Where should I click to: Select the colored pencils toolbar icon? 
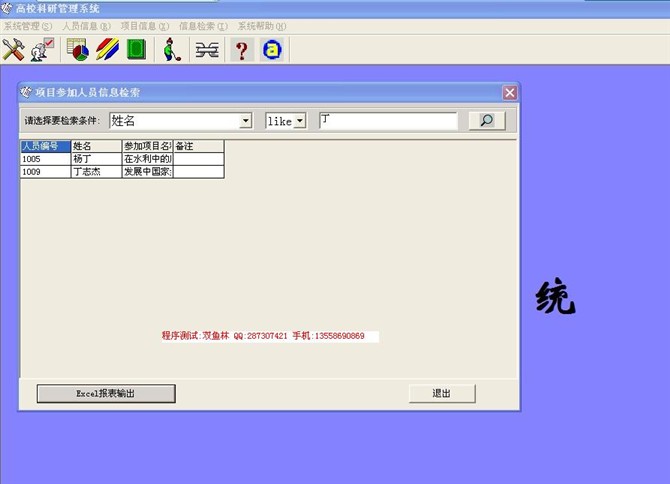pyautogui.click(x=107, y=50)
